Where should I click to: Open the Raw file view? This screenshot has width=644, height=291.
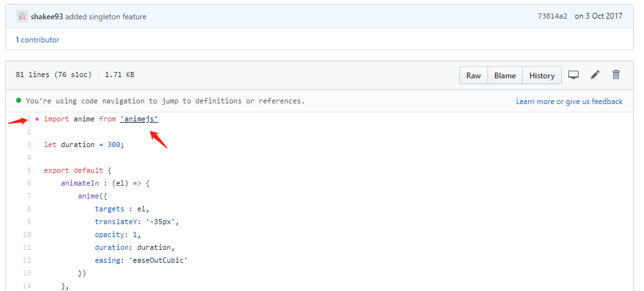pos(473,75)
